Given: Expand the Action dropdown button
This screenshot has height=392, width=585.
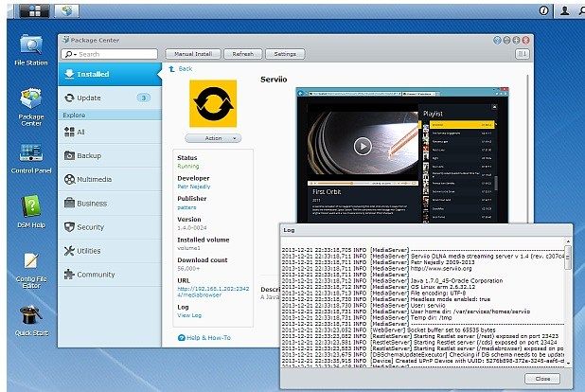Looking at the screenshot, I should (213, 138).
